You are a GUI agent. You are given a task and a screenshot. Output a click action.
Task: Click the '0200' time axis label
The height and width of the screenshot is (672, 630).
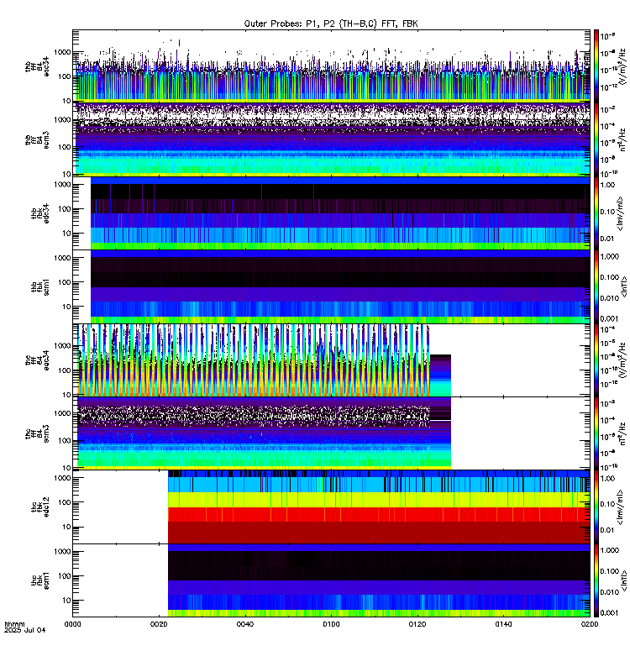[x=590, y=624]
